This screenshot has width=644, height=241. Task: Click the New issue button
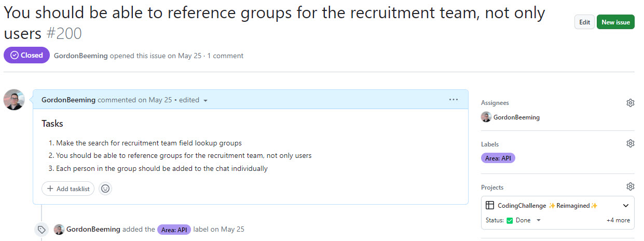tap(615, 22)
